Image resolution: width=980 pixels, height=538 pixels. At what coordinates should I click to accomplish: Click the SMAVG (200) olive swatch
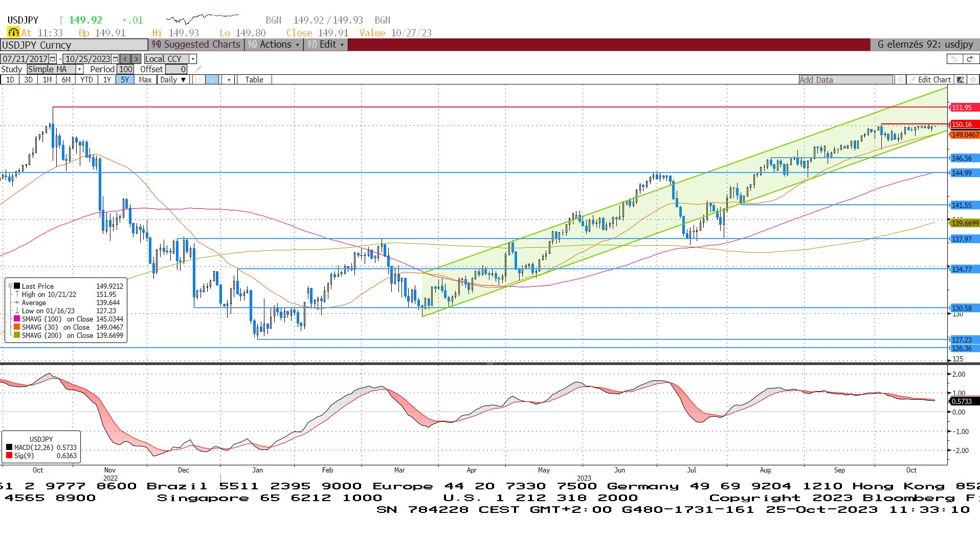[17, 335]
